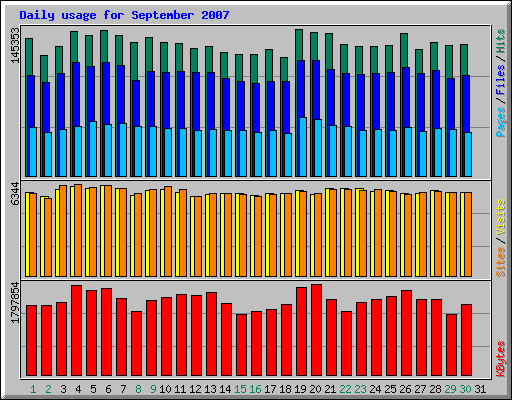Click day label 20 on x-axis
The image size is (512, 400).
pyautogui.click(x=315, y=389)
